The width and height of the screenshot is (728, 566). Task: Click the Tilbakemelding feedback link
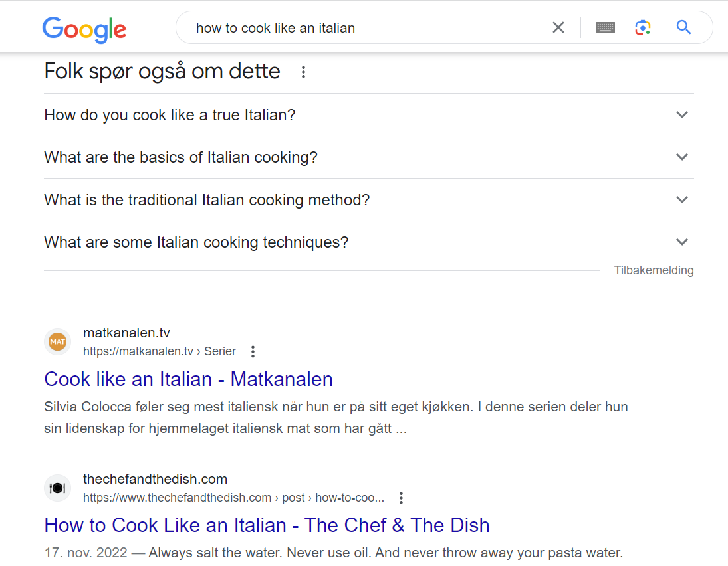(654, 270)
